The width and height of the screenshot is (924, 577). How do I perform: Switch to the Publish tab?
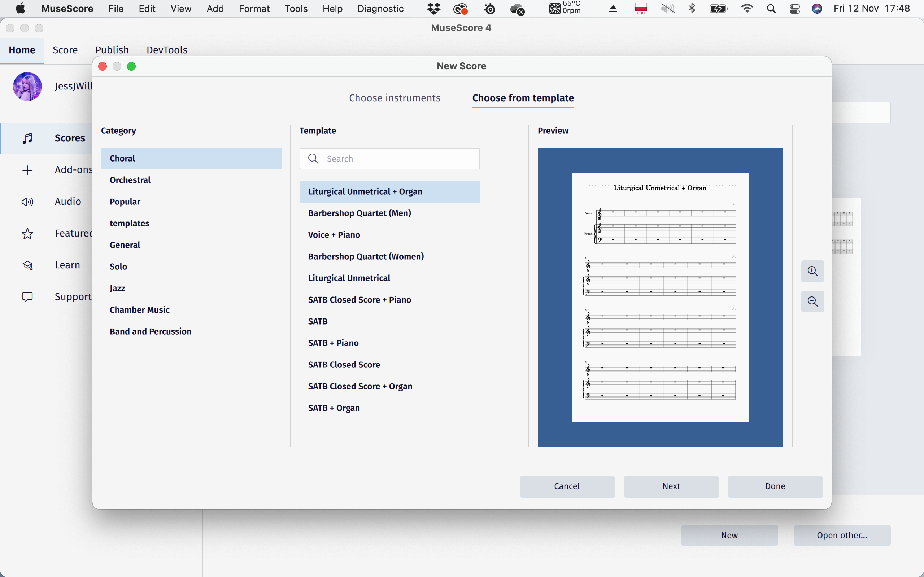tap(112, 50)
